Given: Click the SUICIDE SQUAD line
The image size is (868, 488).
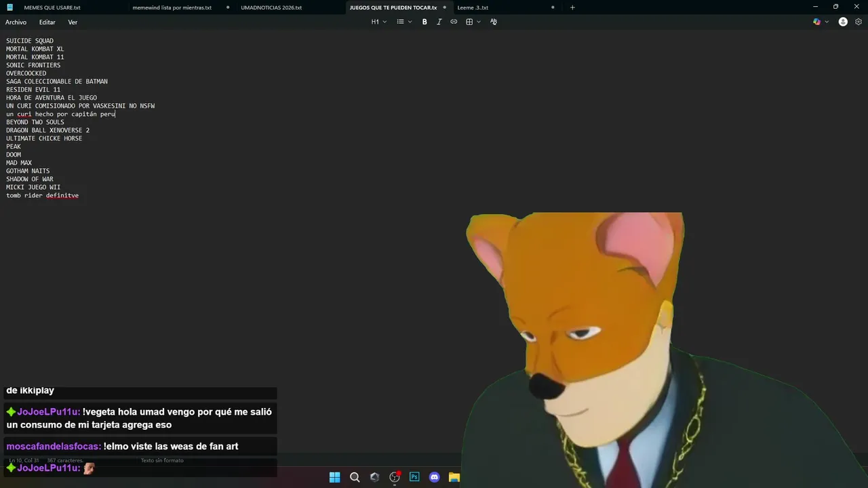Looking at the screenshot, I should coord(30,41).
